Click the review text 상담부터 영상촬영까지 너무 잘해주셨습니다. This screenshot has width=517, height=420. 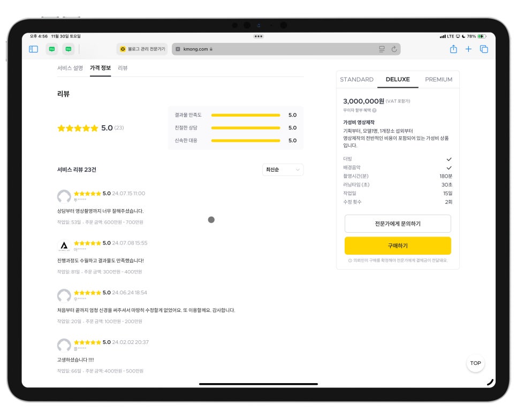point(100,211)
